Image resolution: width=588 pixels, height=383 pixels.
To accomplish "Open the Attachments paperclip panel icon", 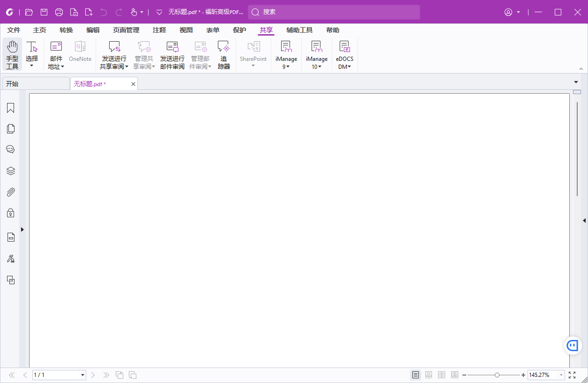I will click(10, 192).
